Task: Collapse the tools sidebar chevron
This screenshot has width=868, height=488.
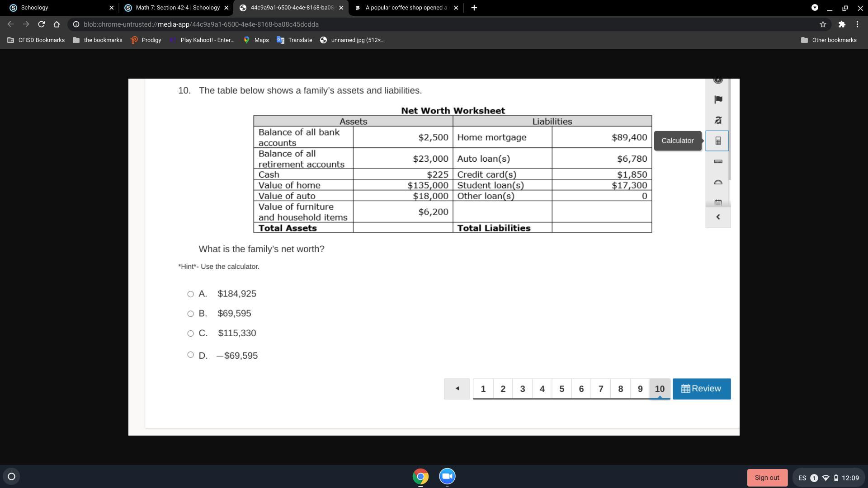Action: [x=718, y=217]
